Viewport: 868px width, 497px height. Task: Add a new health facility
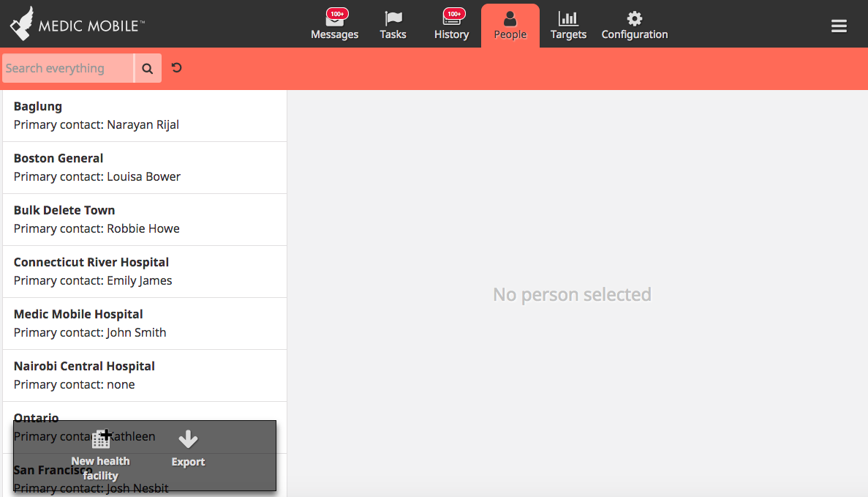point(100,455)
